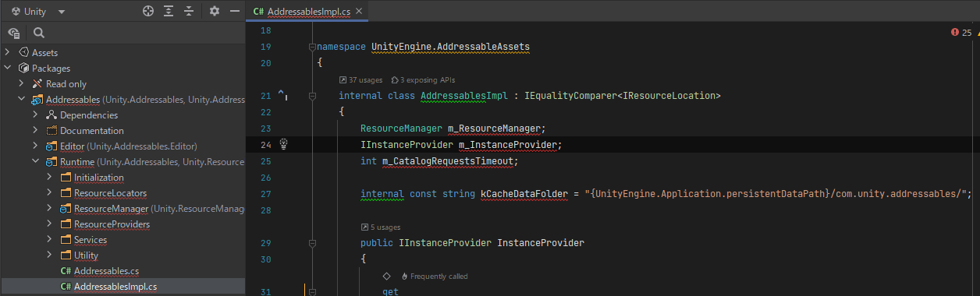This screenshot has width=980, height=296.
Task: Click the IEqualityComparer identifier
Action: coord(570,96)
